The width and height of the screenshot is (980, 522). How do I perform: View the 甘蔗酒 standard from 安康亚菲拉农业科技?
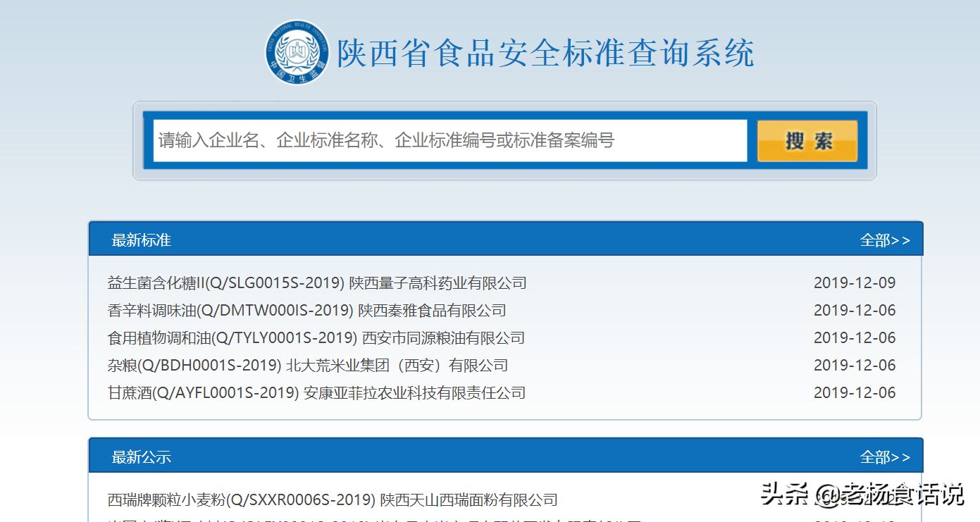coord(316,393)
